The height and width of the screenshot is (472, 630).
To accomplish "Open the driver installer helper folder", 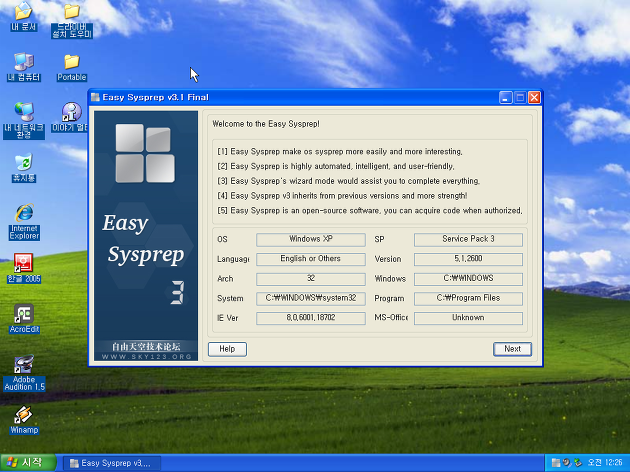I will pos(72,21).
